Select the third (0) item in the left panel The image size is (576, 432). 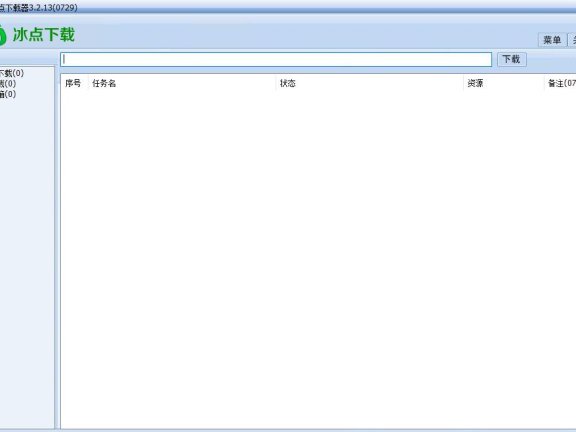point(8,94)
